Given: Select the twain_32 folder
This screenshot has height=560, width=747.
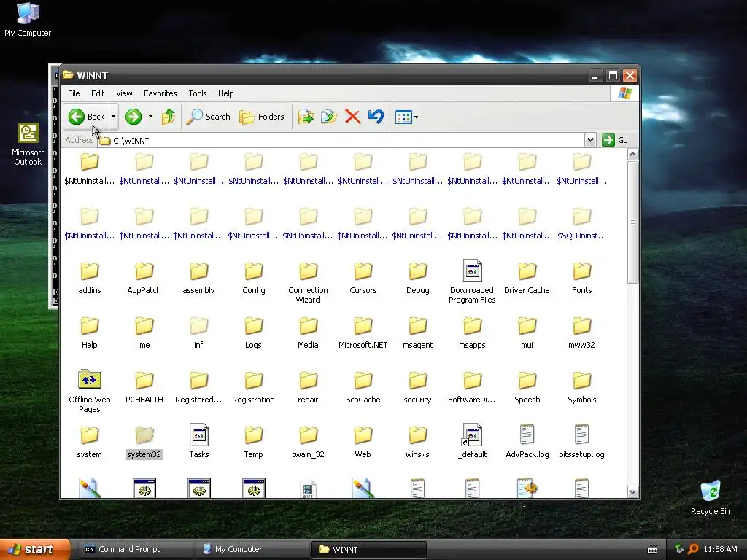Looking at the screenshot, I should (309, 443).
